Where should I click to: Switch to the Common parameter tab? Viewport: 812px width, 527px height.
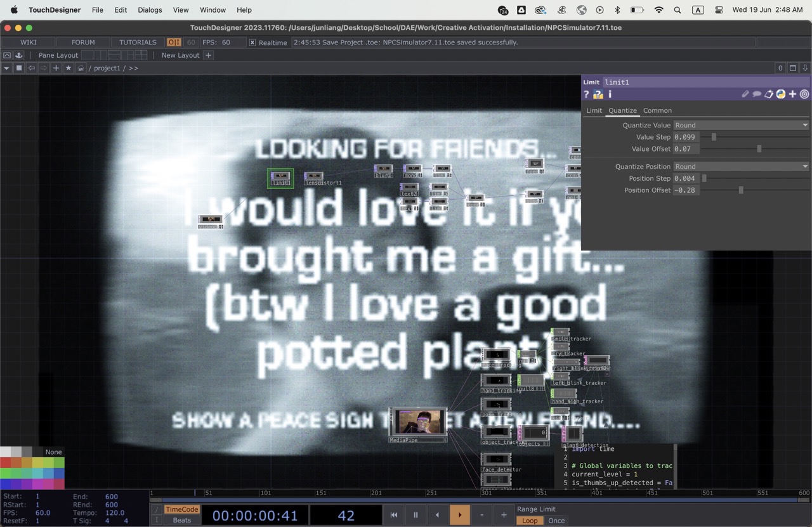[x=657, y=110]
